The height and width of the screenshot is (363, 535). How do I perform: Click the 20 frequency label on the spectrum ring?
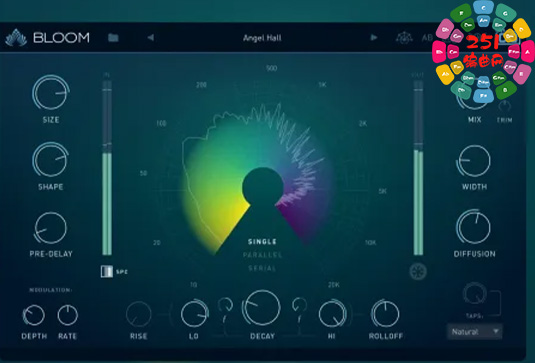[x=157, y=243]
